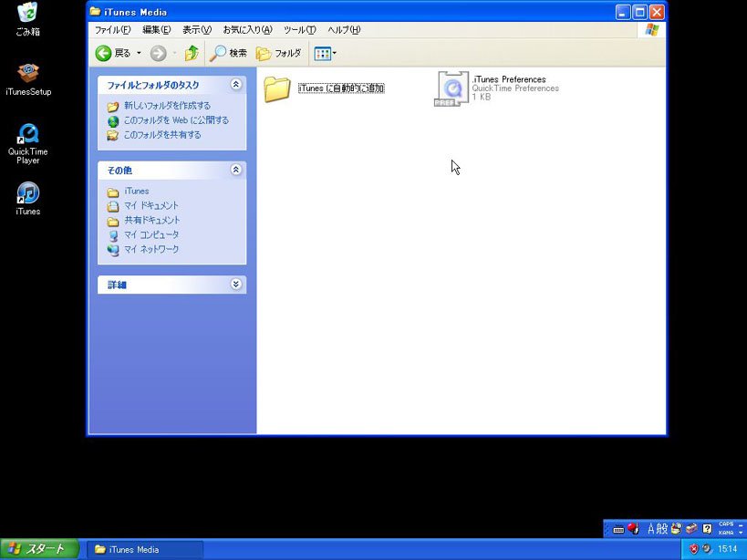Expand the 詳細 details panel
747x560 pixels.
coord(236,285)
